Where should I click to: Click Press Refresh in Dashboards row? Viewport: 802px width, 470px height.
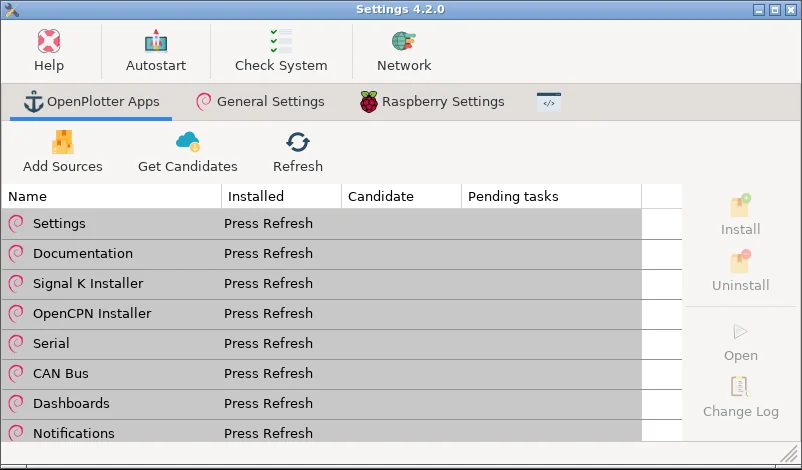pos(268,404)
